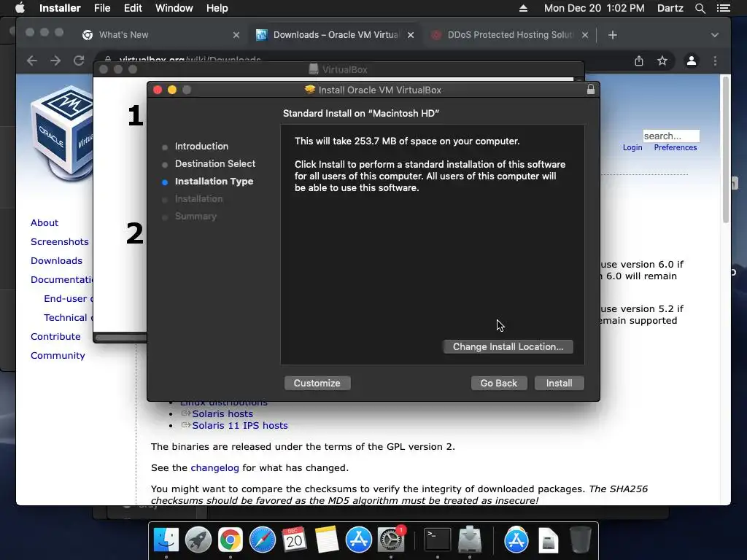This screenshot has width=747, height=560.
Task: Open the Preferences link on the webpage
Action: [675, 147]
